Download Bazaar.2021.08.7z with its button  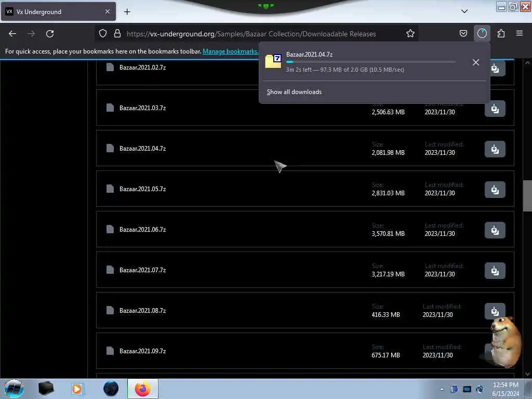click(495, 311)
